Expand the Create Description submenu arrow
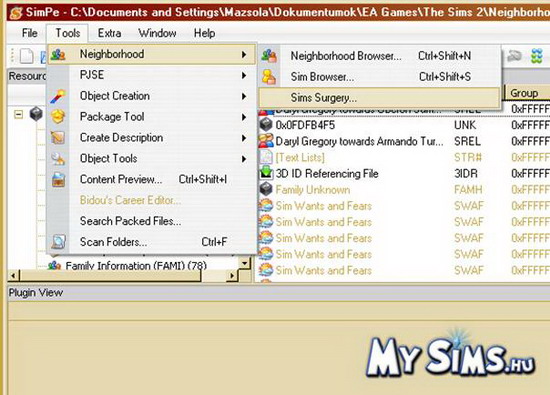The height and width of the screenshot is (395, 550). tap(244, 138)
